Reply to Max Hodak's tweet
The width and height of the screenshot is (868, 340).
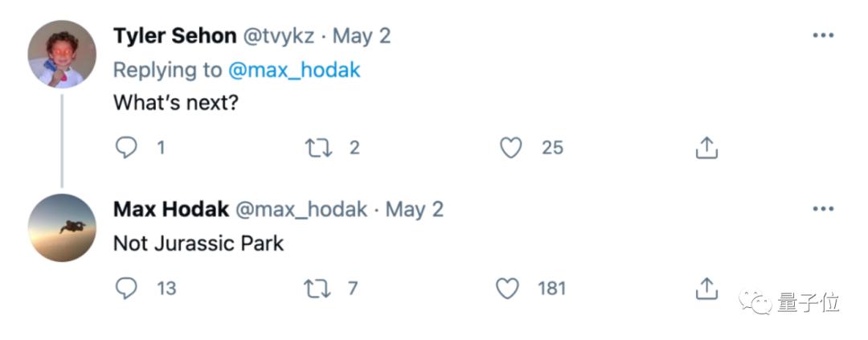(126, 288)
